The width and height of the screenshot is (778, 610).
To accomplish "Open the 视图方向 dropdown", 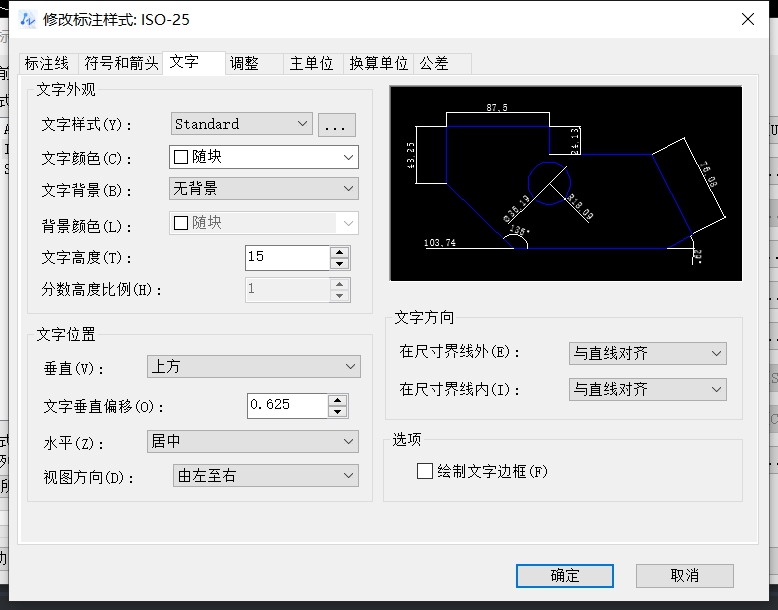I will click(x=265, y=476).
